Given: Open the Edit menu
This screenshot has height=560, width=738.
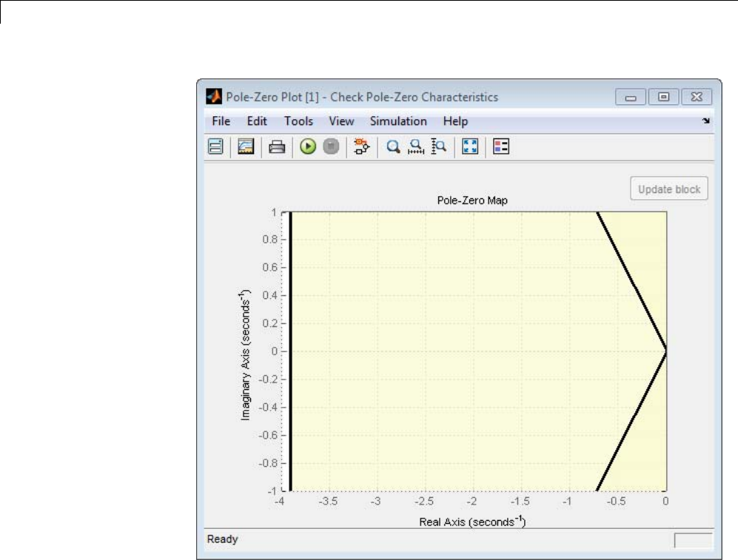Looking at the screenshot, I should pyautogui.click(x=257, y=121).
